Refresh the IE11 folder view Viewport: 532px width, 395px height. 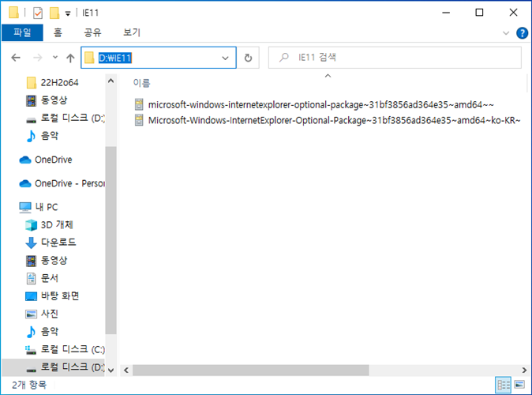click(x=248, y=58)
